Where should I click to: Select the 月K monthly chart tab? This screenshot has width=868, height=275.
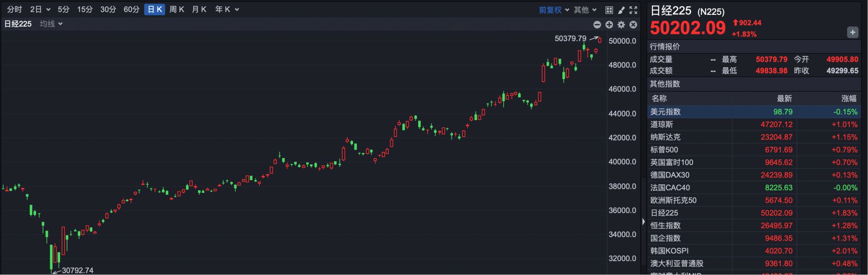(199, 9)
